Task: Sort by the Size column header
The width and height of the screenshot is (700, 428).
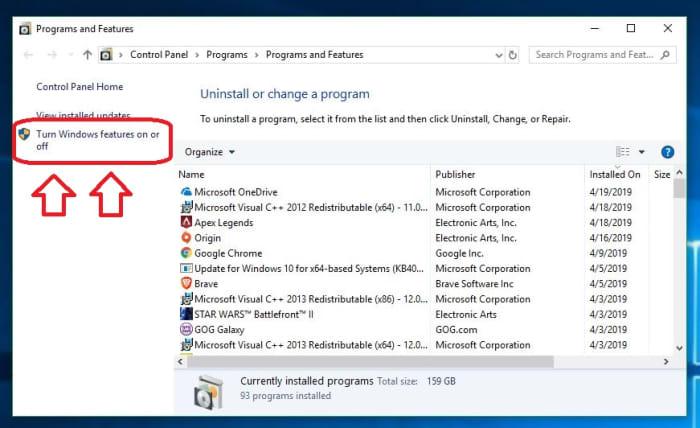Action: pyautogui.click(x=662, y=175)
